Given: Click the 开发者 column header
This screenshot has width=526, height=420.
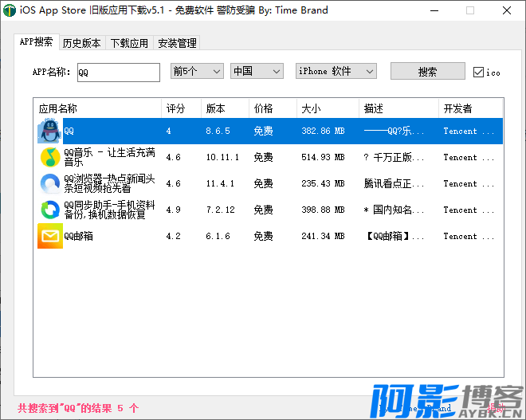Looking at the screenshot, I should 470,108.
